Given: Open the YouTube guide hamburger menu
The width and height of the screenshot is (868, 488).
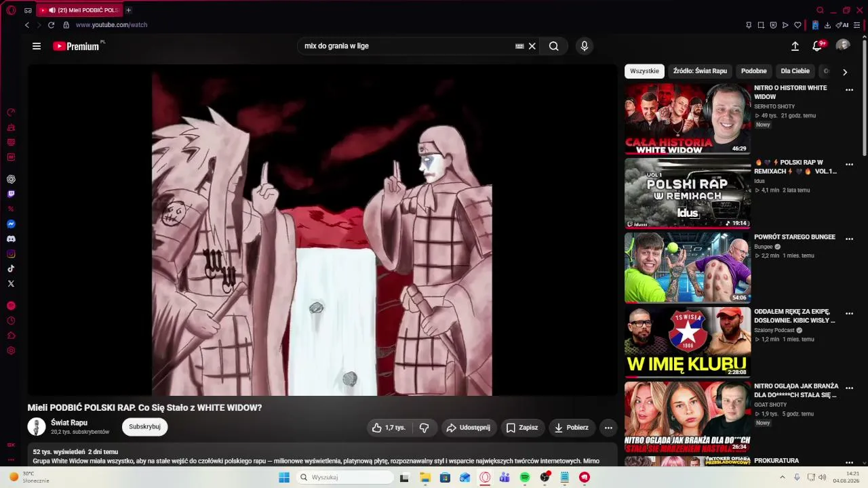Looking at the screenshot, I should pos(37,46).
